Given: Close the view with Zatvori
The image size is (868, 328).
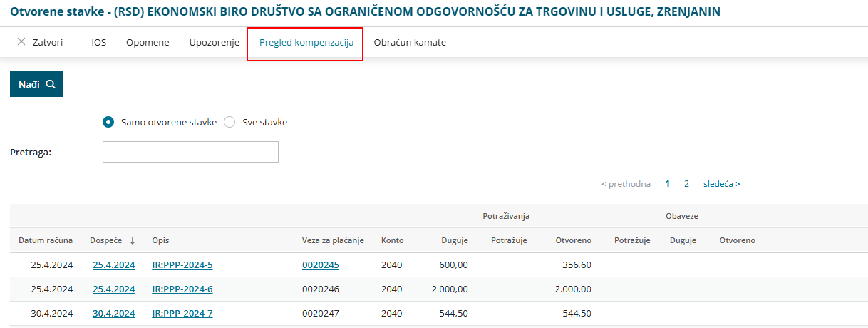Looking at the screenshot, I should 40,42.
